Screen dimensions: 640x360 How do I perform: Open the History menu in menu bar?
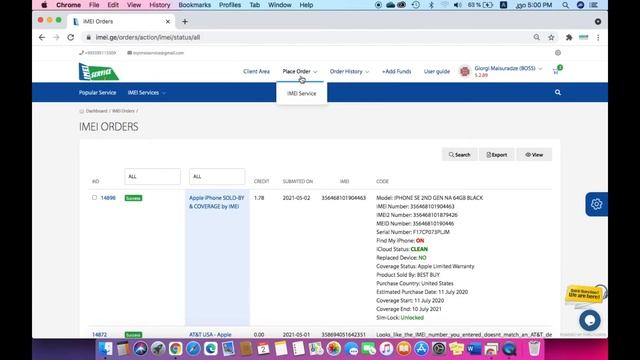(x=160, y=5)
